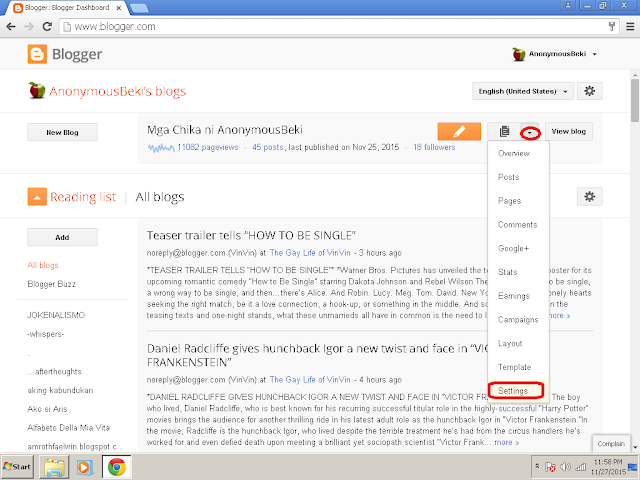Click the network signal tray icon
Screen dimensions: 640x480
580,467
